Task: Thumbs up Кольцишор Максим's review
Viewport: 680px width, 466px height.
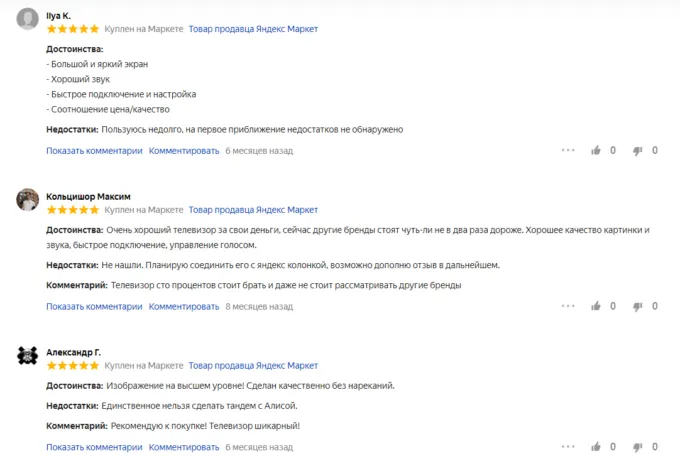Action: 597,306
